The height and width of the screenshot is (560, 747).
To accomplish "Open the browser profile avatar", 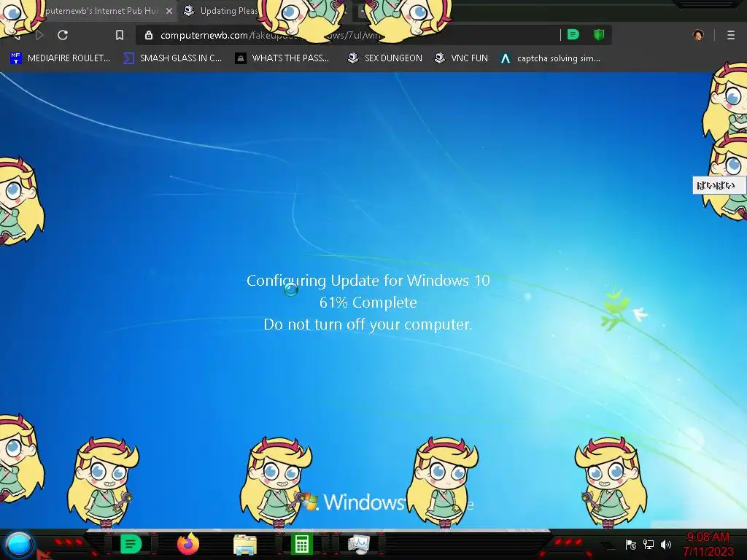I will (x=698, y=35).
